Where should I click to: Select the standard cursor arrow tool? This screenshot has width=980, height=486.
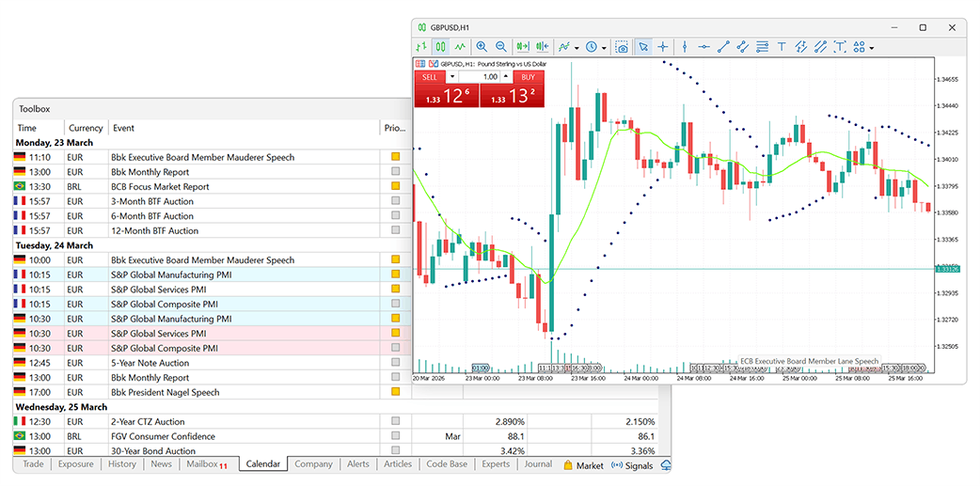(643, 47)
